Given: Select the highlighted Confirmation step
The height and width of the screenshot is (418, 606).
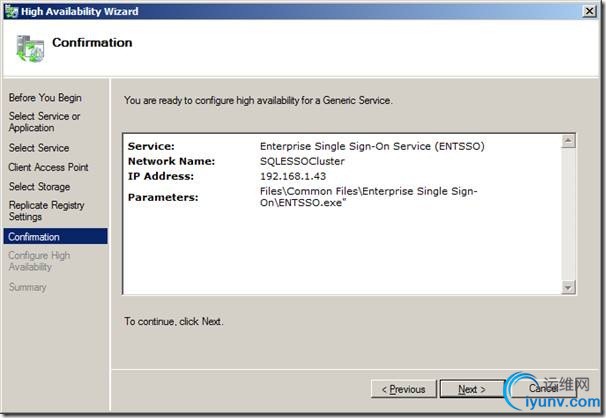Looking at the screenshot, I should [x=55, y=236].
